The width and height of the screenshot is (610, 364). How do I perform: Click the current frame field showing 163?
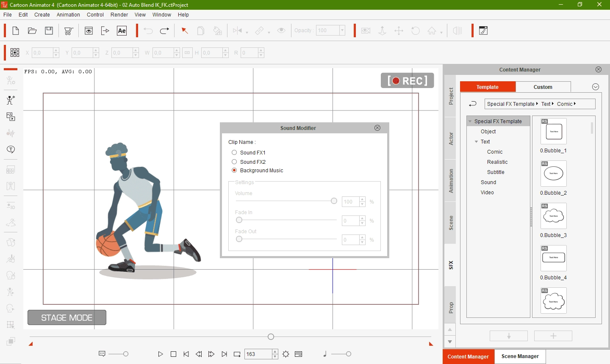point(258,354)
